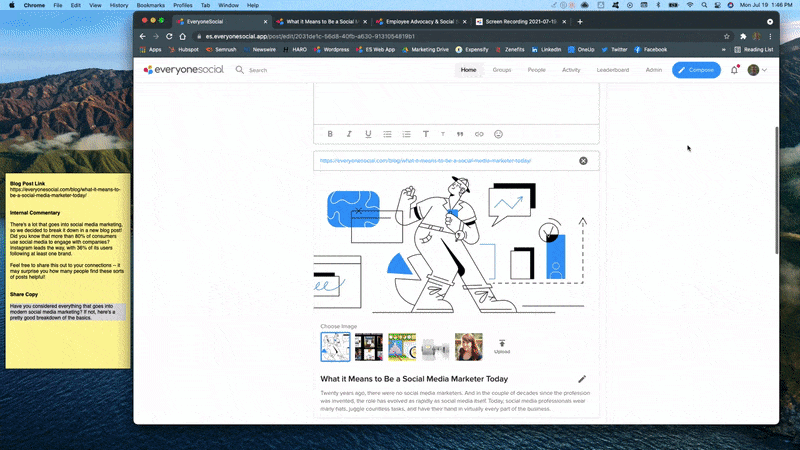Open the emoji picker
Viewport: 800px width, 450px height.
(x=498, y=134)
